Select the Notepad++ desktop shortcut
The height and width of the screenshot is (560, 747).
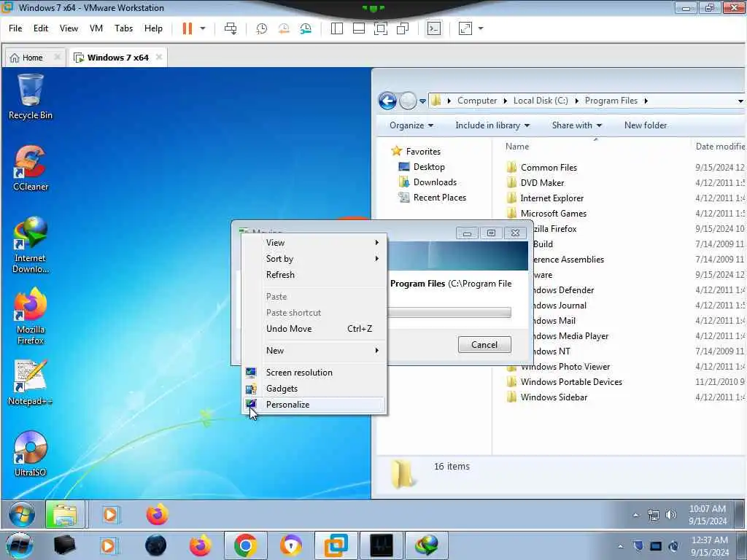pyautogui.click(x=31, y=382)
